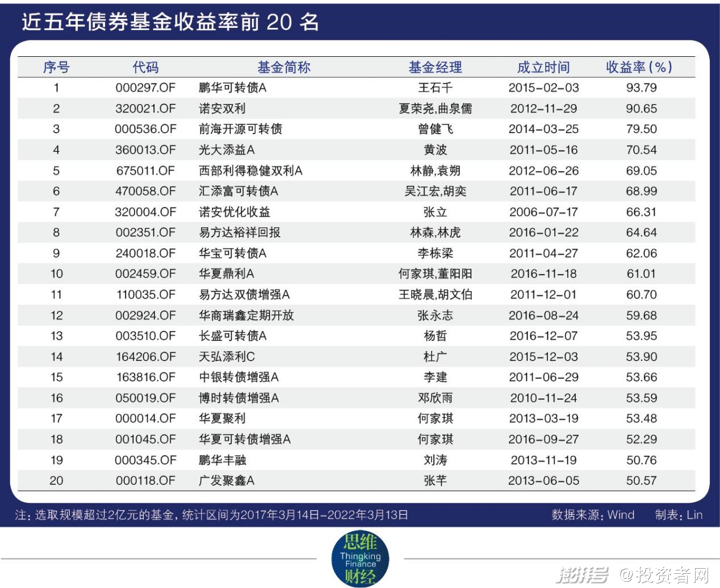Select fund name 易方达裕祥回报
720x588 pixels.
(240, 232)
